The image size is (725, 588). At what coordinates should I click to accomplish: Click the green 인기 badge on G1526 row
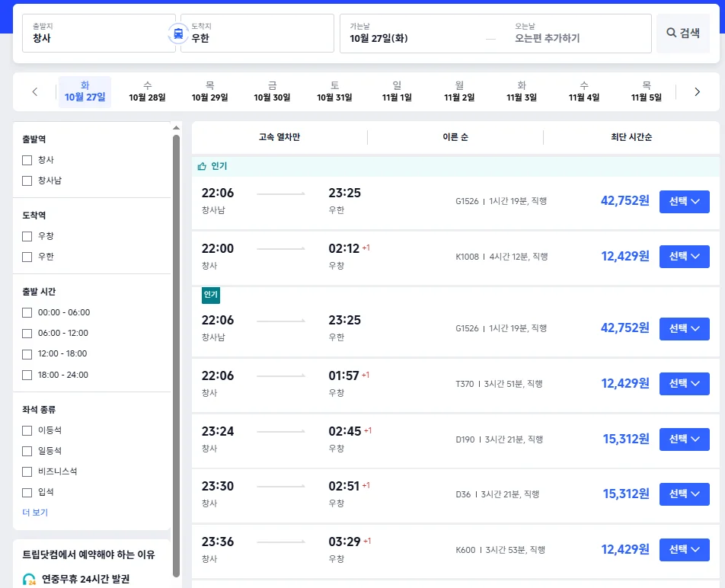[211, 295]
